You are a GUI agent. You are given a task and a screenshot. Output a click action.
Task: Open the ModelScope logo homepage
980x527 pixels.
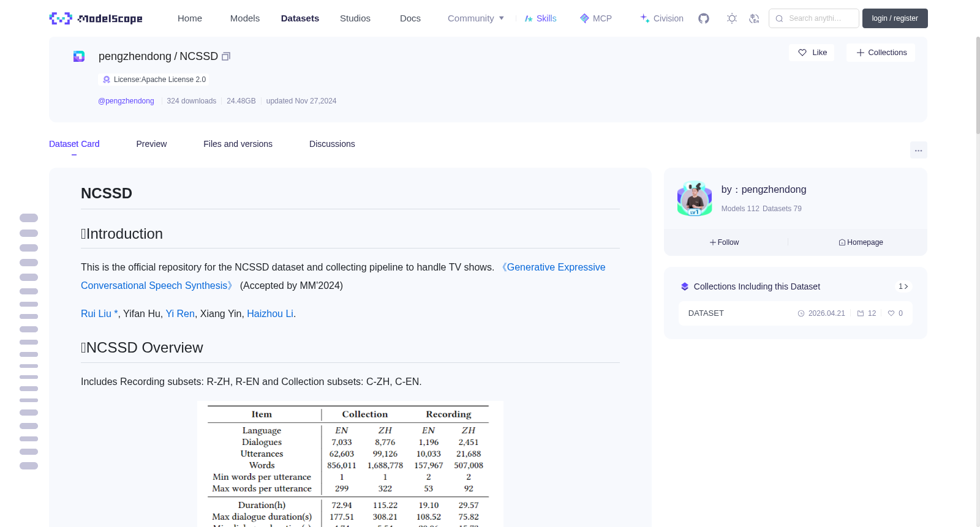(x=96, y=18)
